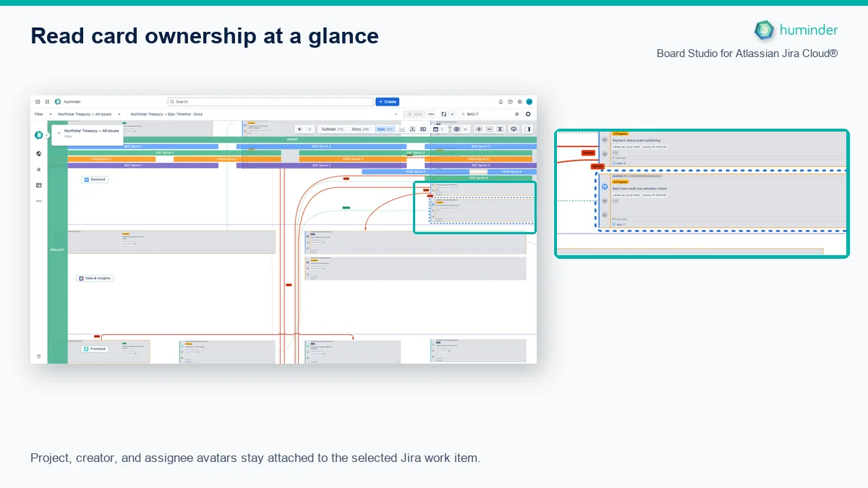Open the help icon in header
The height and width of the screenshot is (488, 868).
(x=510, y=102)
